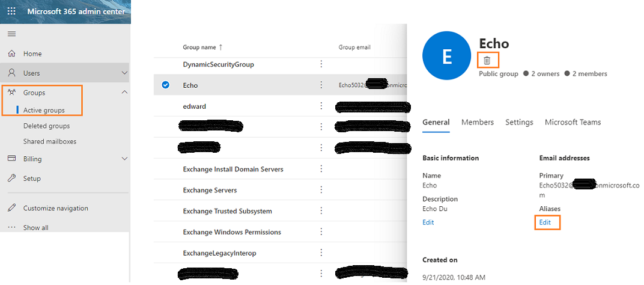The image size is (644, 285).
Task: Open more options for Exchange Install Domain Servers
Action: [x=321, y=169]
